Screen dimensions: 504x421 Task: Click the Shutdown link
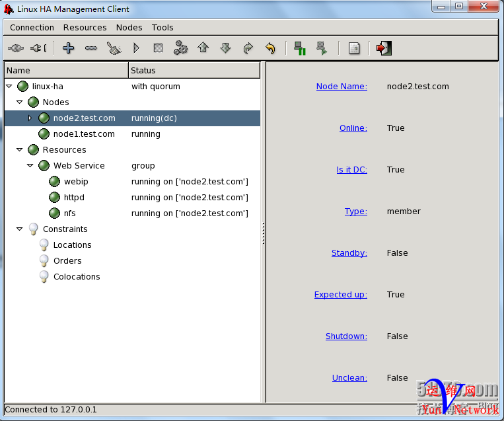pos(347,336)
